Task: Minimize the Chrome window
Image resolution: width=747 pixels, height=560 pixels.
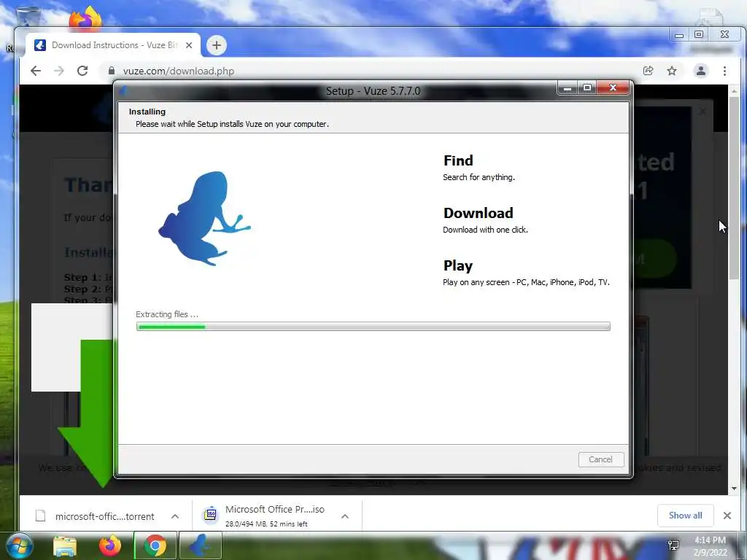Action: click(679, 35)
